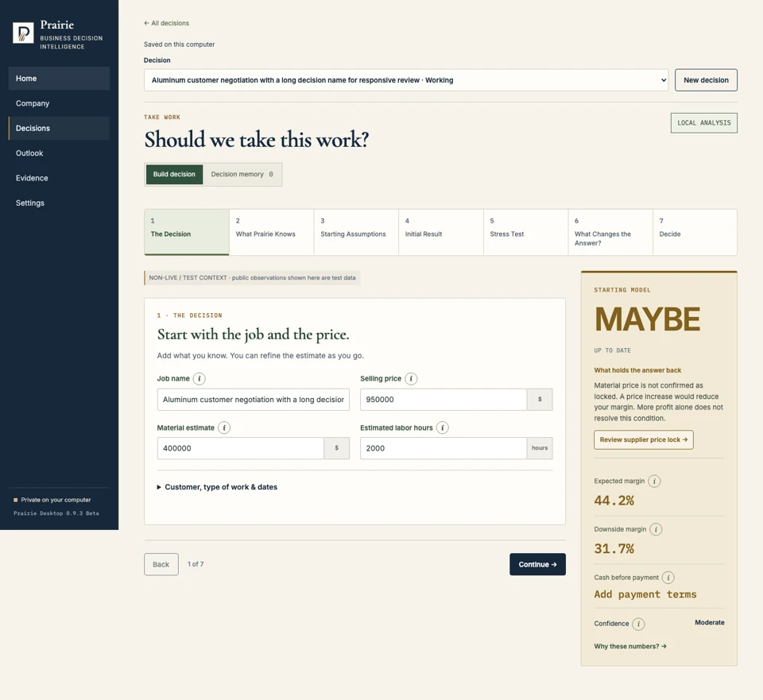The width and height of the screenshot is (763, 700).
Task: Click the Material estimate input field
Action: (x=240, y=448)
